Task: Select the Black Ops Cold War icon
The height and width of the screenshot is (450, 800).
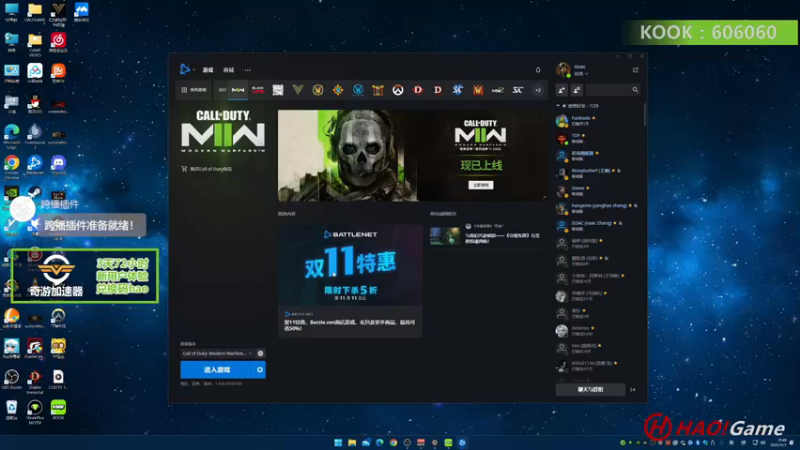Action: click(258, 90)
